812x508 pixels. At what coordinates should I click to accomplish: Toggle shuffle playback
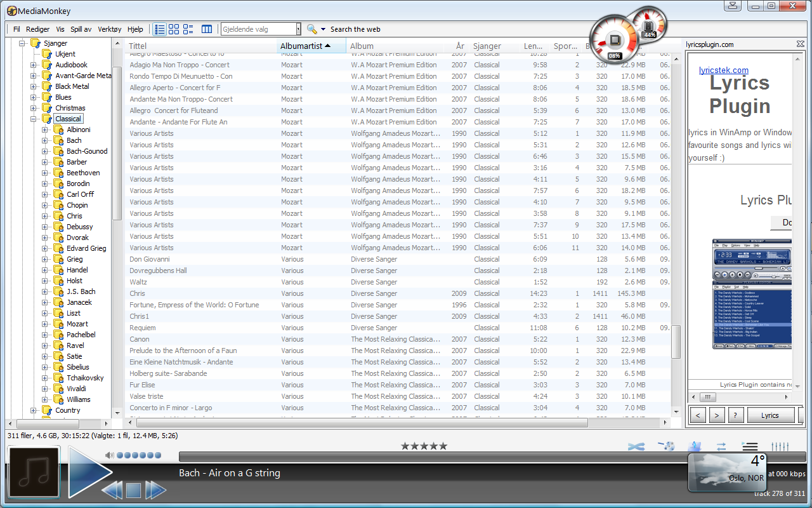(636, 447)
